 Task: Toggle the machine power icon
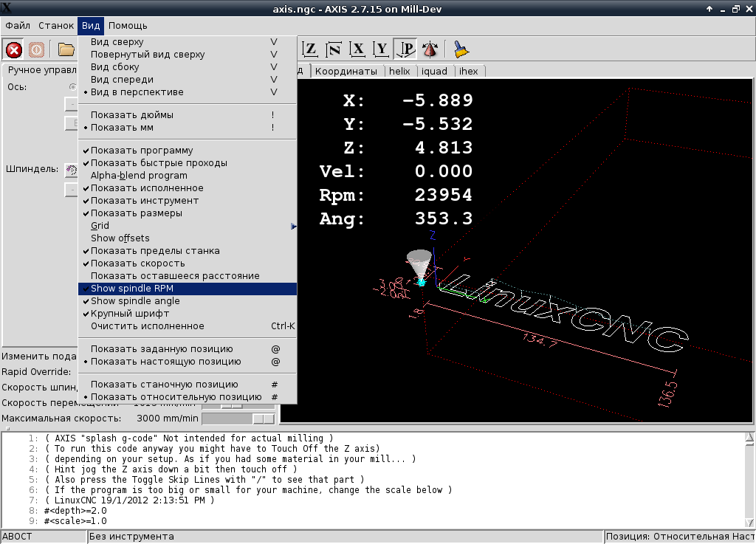coord(37,50)
